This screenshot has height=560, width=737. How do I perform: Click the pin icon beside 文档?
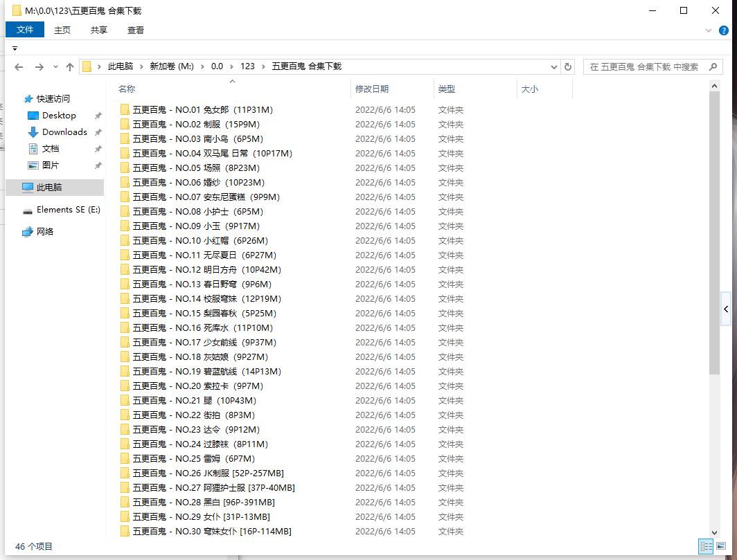[x=98, y=149]
